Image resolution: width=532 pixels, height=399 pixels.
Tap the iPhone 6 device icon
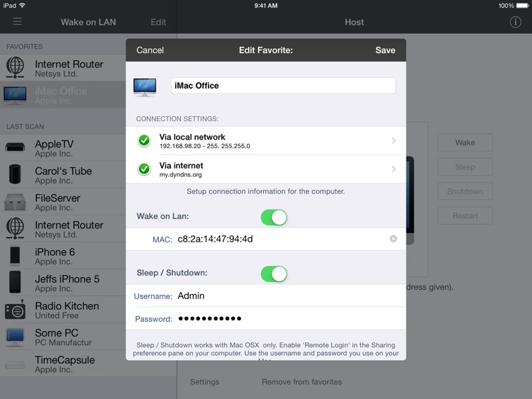(15, 255)
